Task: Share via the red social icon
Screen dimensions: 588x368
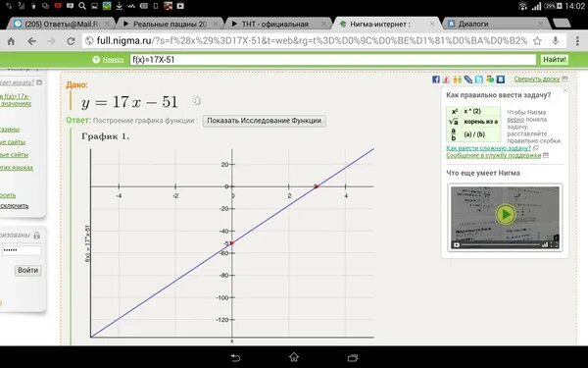Action: [446, 79]
